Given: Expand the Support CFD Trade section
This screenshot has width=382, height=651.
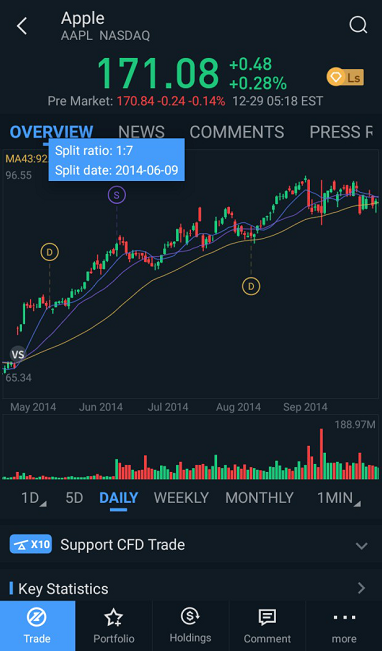Looking at the screenshot, I should pos(191,545).
